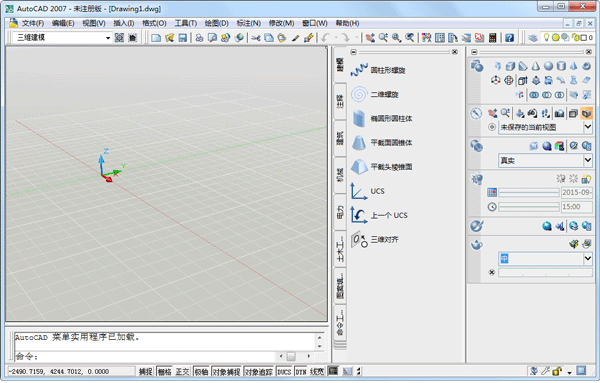Click the Undo arrow icon
The image size is (600, 383).
point(326,37)
